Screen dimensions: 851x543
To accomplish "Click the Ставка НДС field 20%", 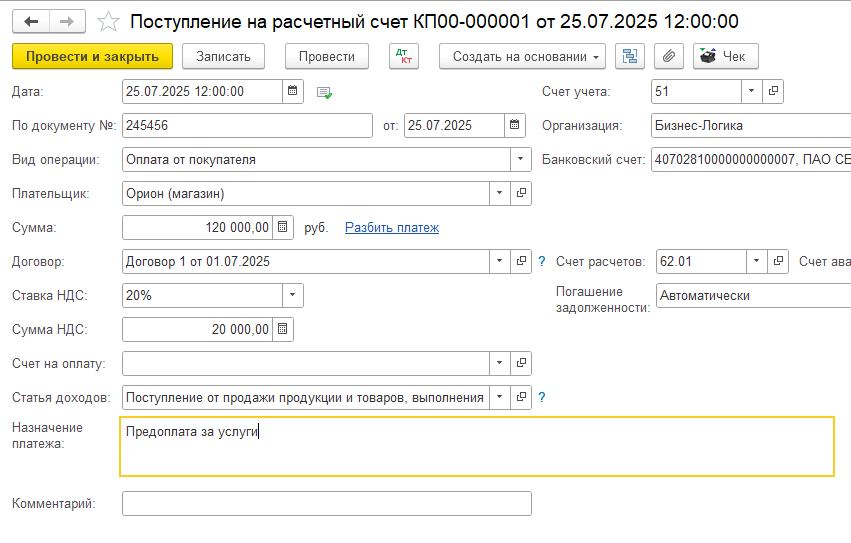I will (x=202, y=295).
